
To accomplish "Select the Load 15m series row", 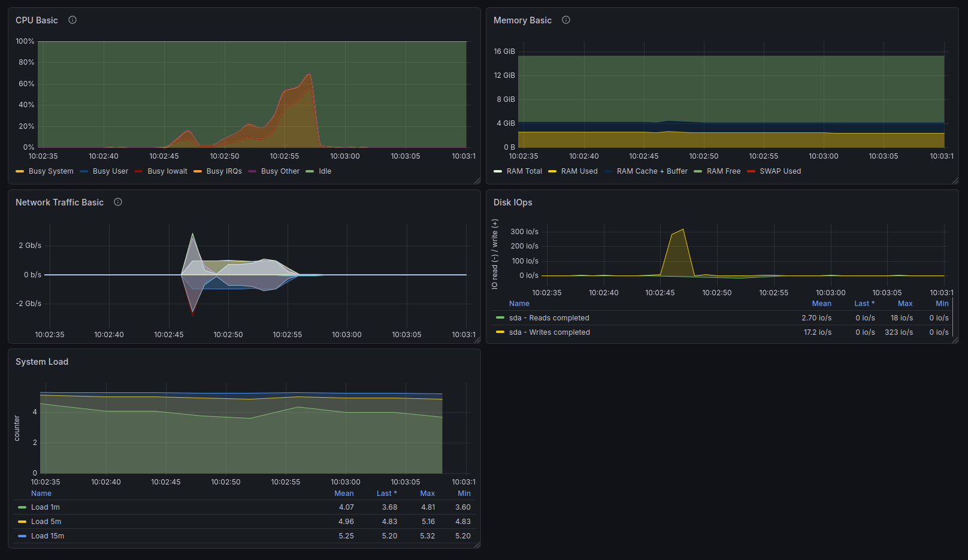I will (47, 536).
